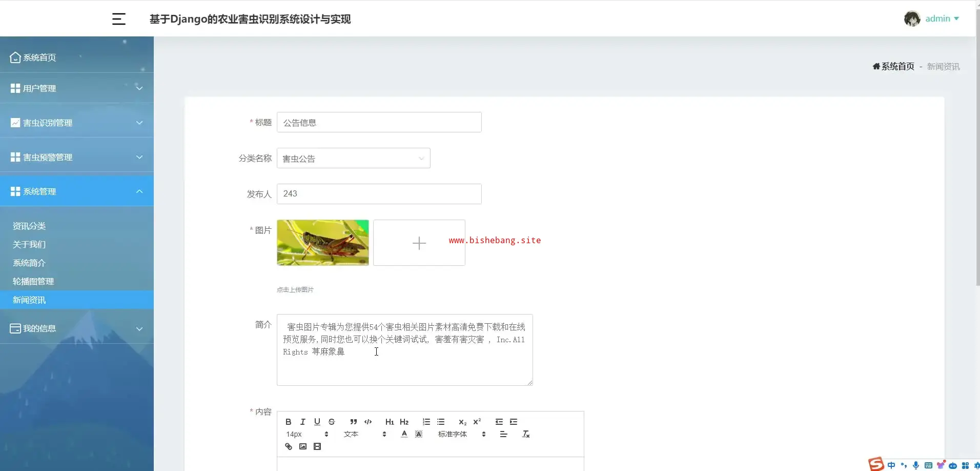Toggle italic formatting in the editor
This screenshot has height=471, width=980.
click(302, 422)
